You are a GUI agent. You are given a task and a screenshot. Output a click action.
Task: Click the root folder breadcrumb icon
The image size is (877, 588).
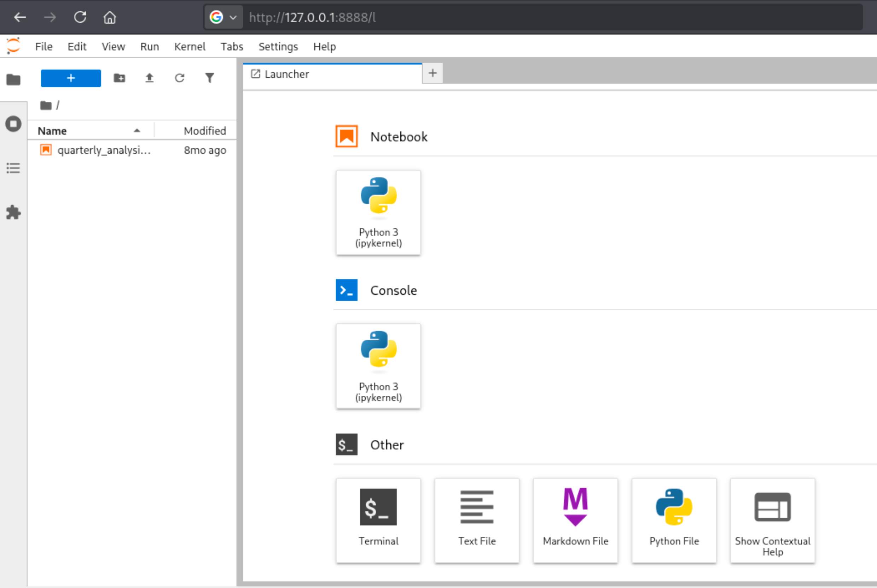tap(46, 105)
